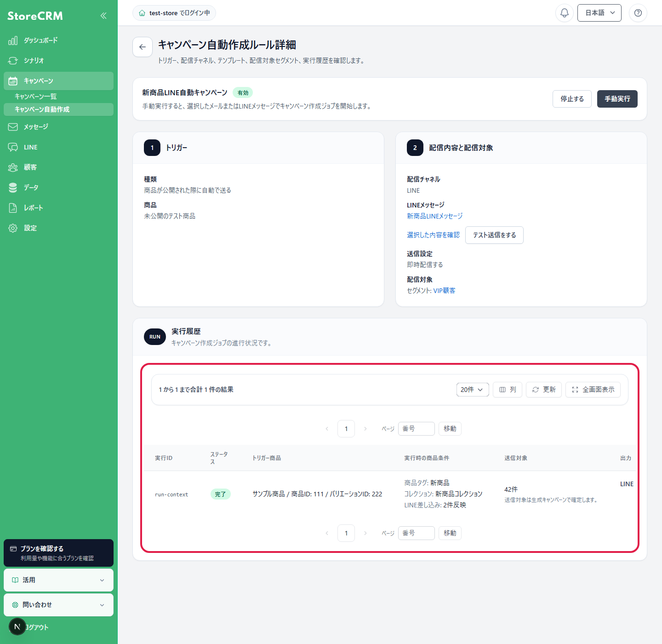Click the プランを確認する banner
The width and height of the screenshot is (662, 644).
pyautogui.click(x=58, y=553)
